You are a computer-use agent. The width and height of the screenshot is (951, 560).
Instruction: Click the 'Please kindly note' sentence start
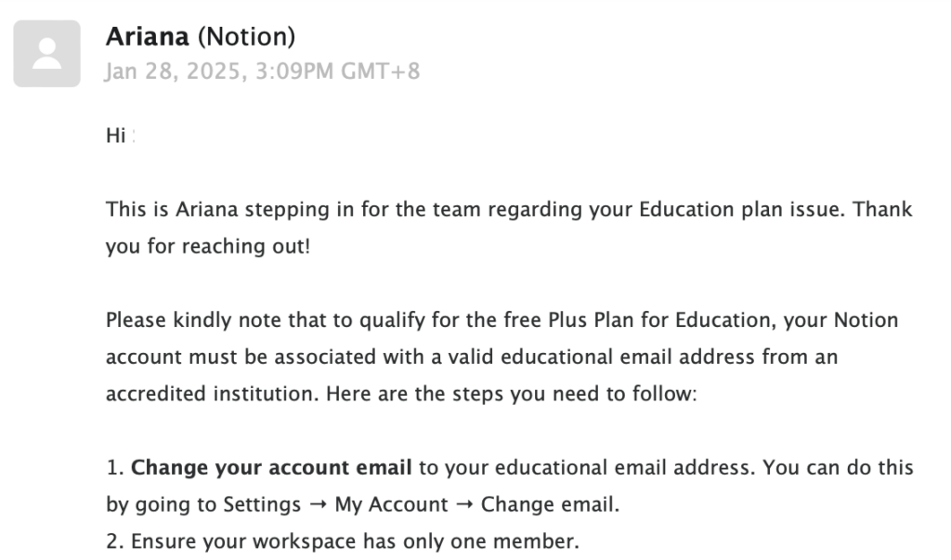(186, 320)
